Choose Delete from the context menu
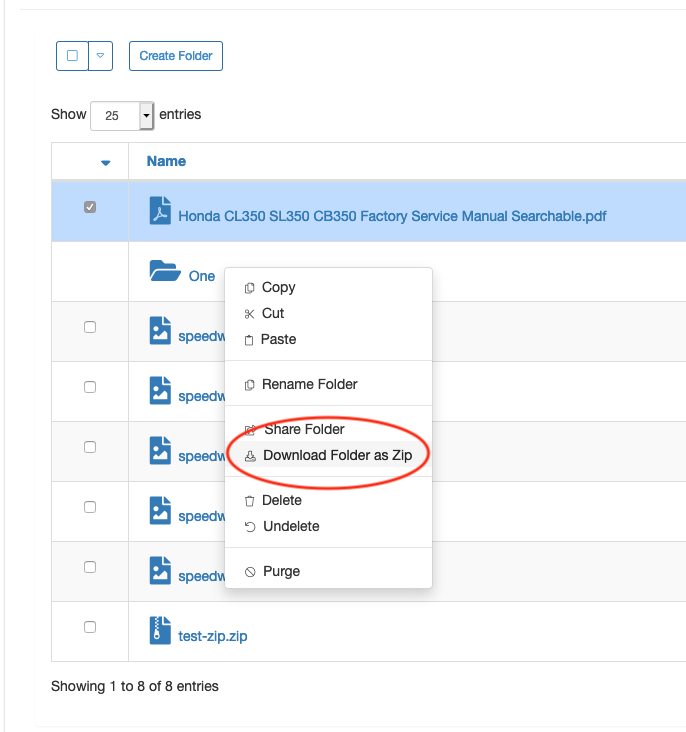686x732 pixels. 328,500
